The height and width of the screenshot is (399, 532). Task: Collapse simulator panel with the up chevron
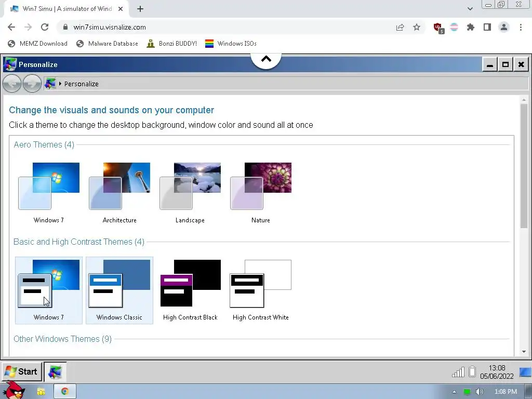coord(266,60)
